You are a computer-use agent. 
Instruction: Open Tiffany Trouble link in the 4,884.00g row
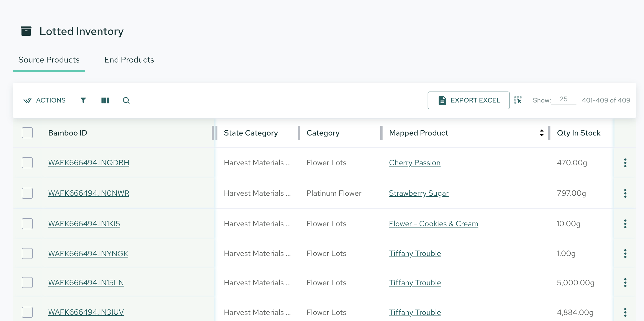415,312
